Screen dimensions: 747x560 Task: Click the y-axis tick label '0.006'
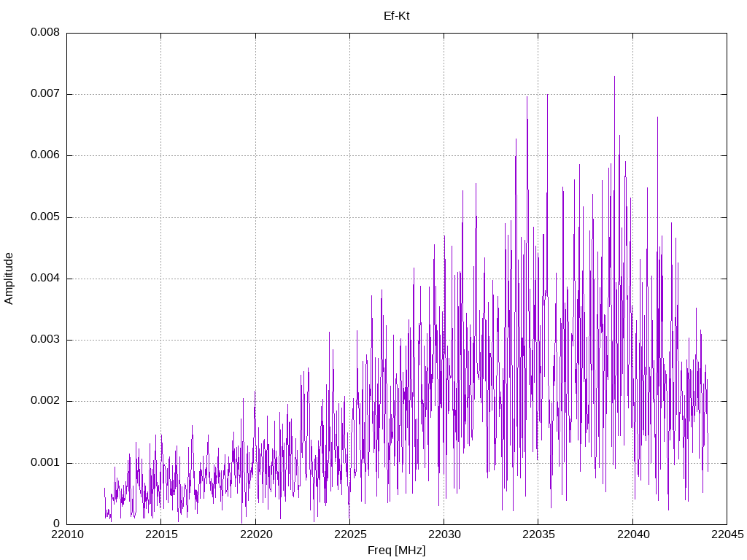pos(45,155)
